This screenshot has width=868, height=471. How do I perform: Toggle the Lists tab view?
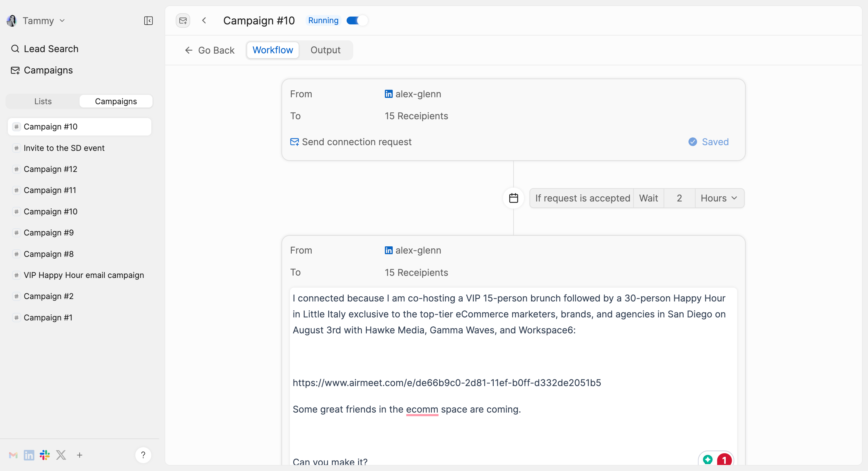click(x=43, y=101)
